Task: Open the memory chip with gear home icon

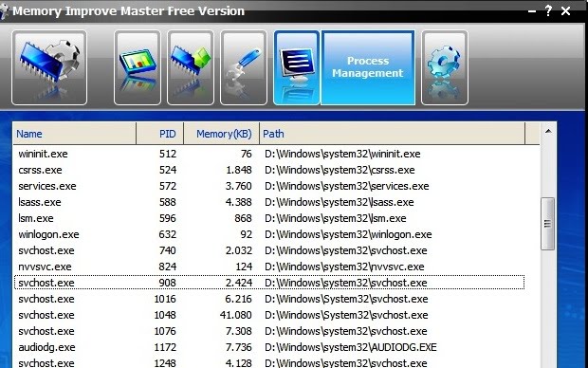Action: [49, 67]
